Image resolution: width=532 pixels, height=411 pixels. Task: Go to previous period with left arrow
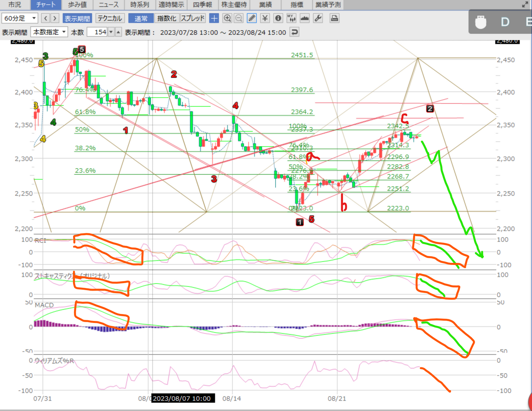pyautogui.click(x=46, y=18)
